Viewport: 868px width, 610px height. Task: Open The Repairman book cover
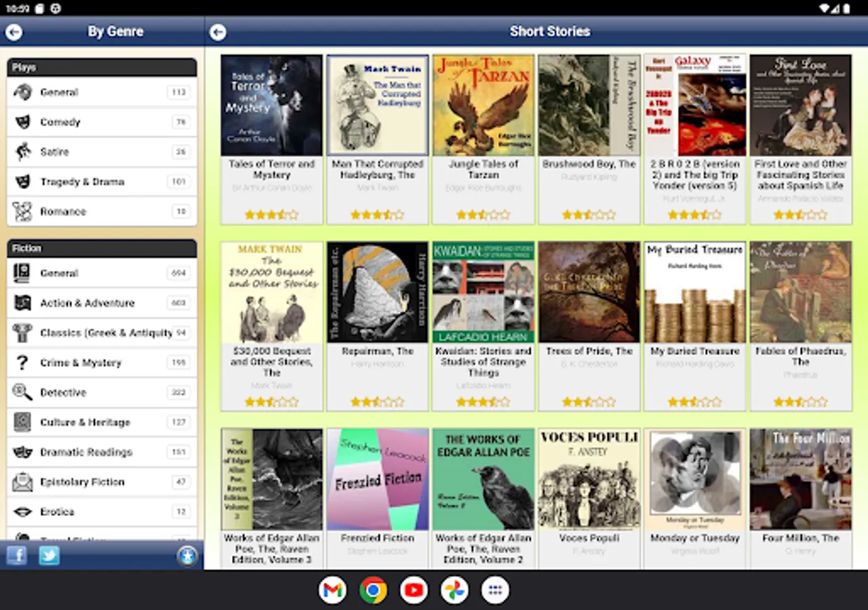pos(378,292)
